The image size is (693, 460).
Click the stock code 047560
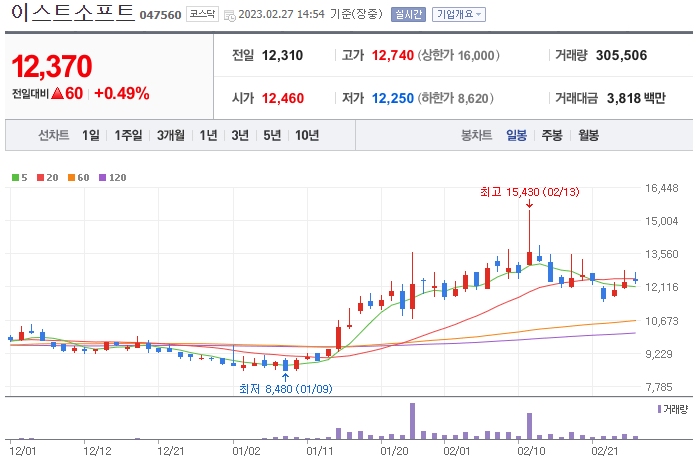pyautogui.click(x=160, y=15)
